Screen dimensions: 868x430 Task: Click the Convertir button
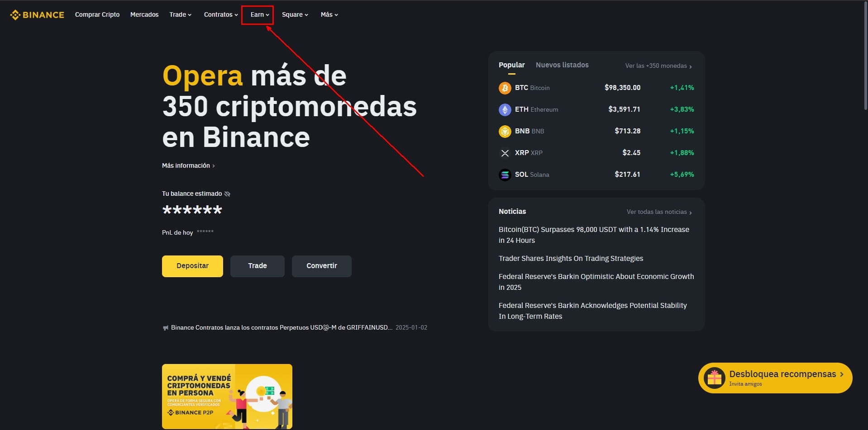pos(322,266)
